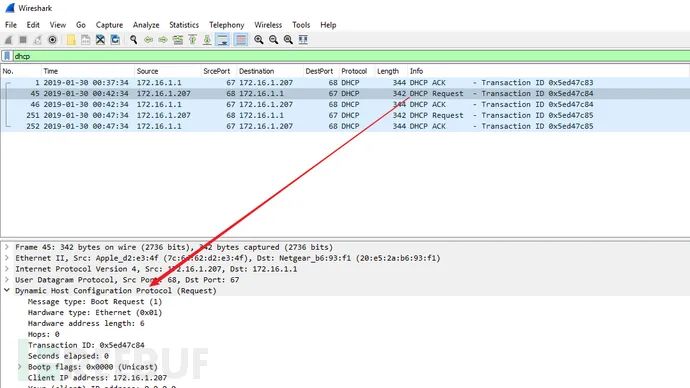
Task: Expand the Ethernet II details row
Action: coord(7,258)
